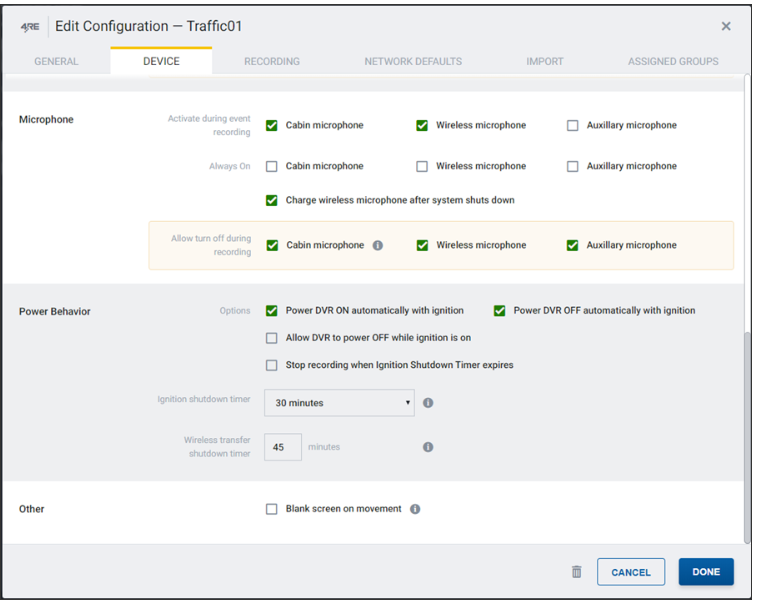The image size is (758, 607).
Task: Click the Cancel button
Action: point(631,572)
